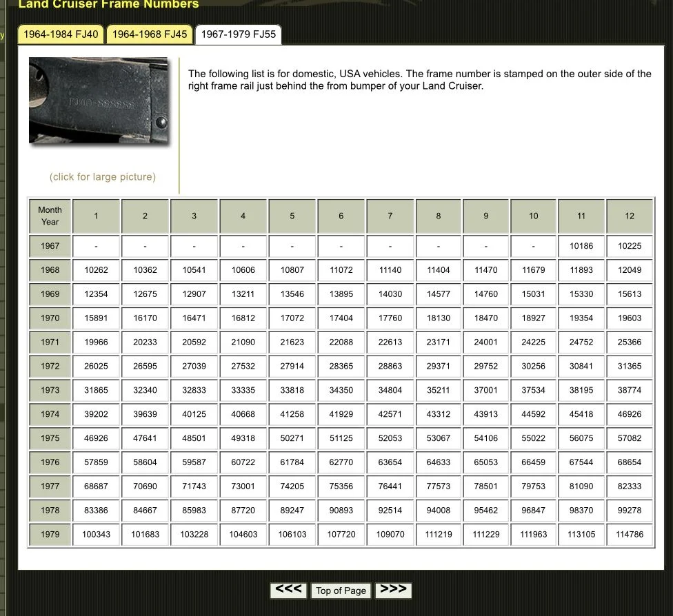Click the 'Month Year' header cell
The width and height of the screenshot is (673, 616).
point(50,216)
